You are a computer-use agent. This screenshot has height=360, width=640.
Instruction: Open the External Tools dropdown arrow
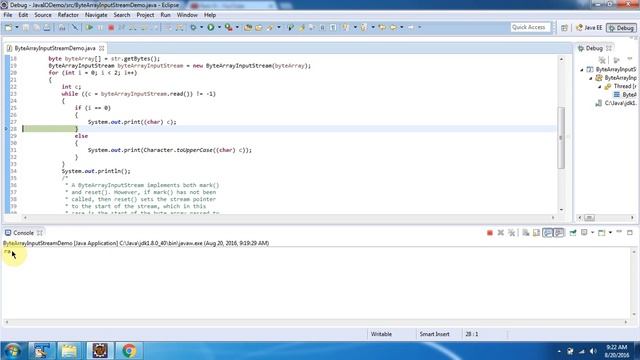[237, 27]
